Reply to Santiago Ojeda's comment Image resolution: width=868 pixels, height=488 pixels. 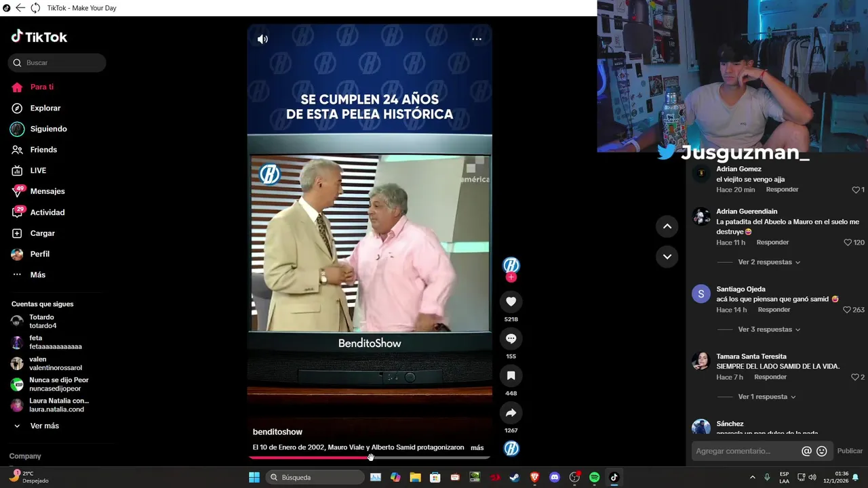pos(774,310)
